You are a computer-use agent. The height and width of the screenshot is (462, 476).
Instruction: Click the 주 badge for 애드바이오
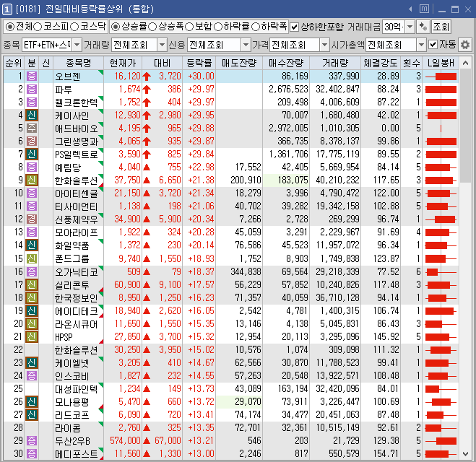(x=32, y=128)
